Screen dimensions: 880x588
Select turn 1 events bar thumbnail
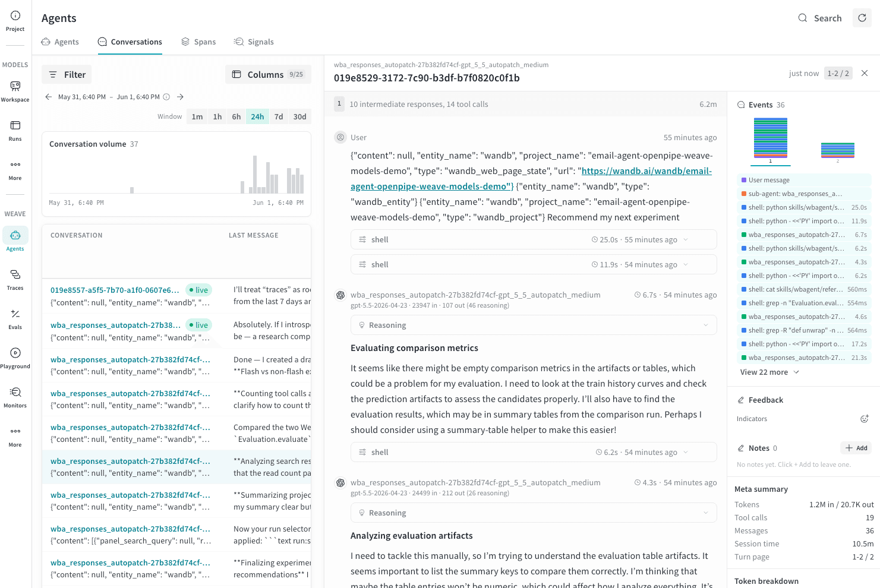pyautogui.click(x=771, y=137)
